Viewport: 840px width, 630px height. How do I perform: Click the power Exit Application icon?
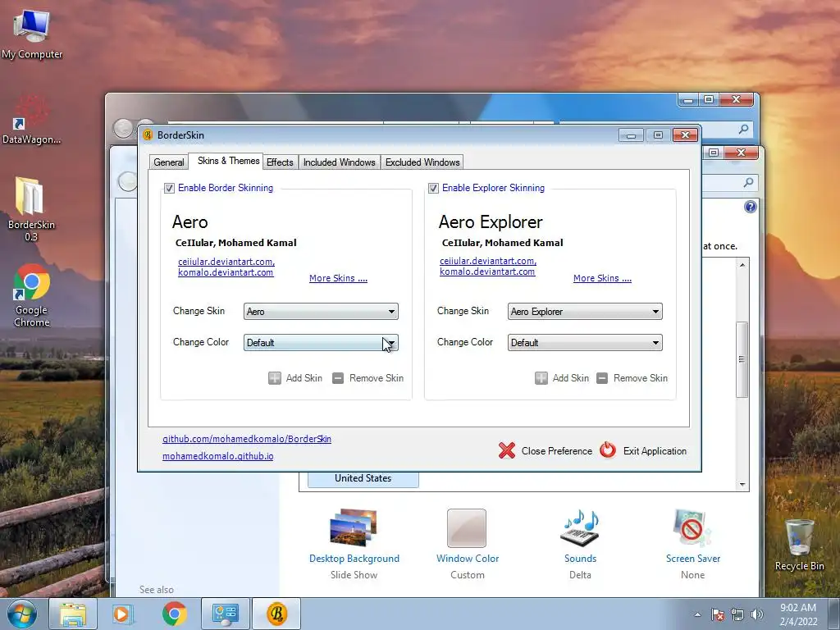click(608, 450)
